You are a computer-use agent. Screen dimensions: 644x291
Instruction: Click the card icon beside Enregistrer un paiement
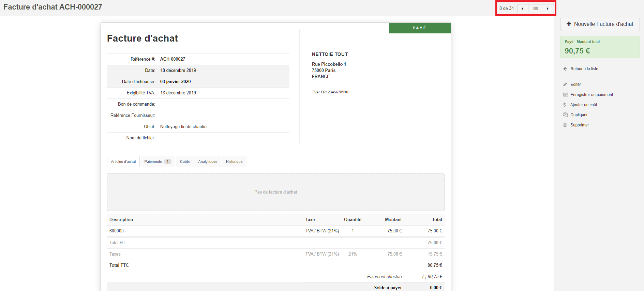coord(565,95)
